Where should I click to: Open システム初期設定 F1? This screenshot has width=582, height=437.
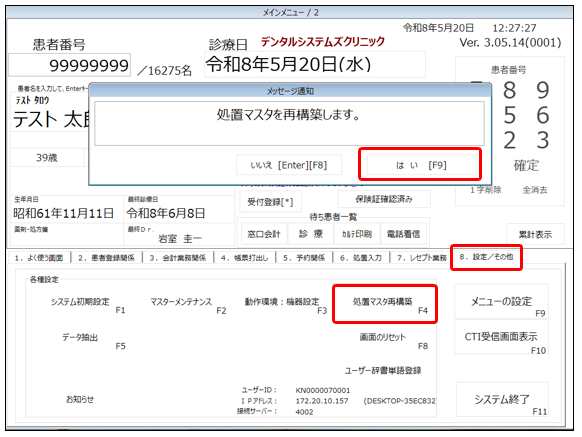point(85,305)
